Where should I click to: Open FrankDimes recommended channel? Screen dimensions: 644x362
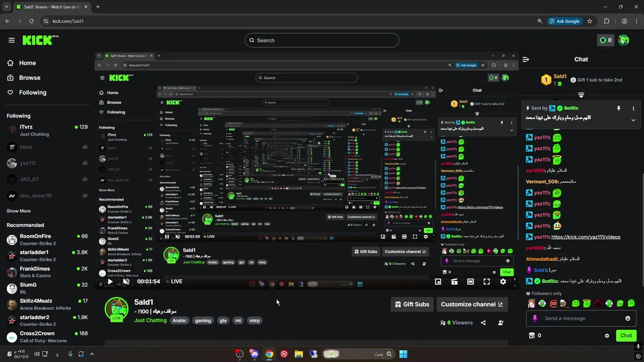(47, 272)
